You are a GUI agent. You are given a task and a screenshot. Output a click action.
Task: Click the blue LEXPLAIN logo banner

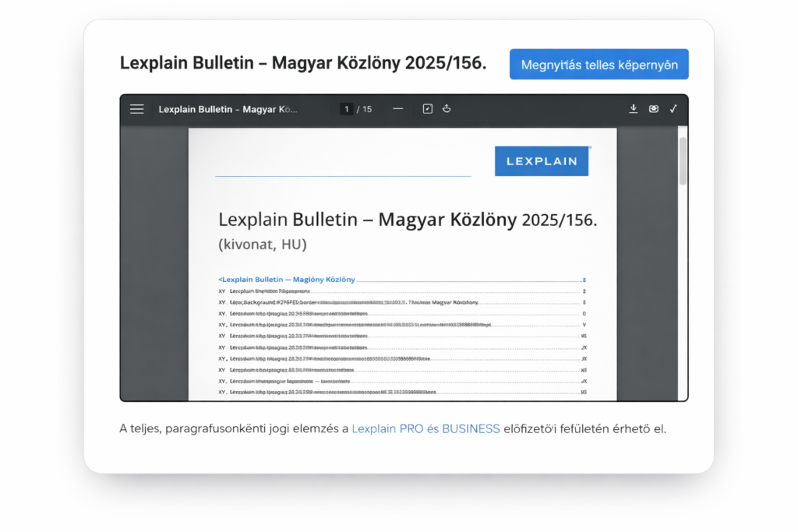pos(541,160)
